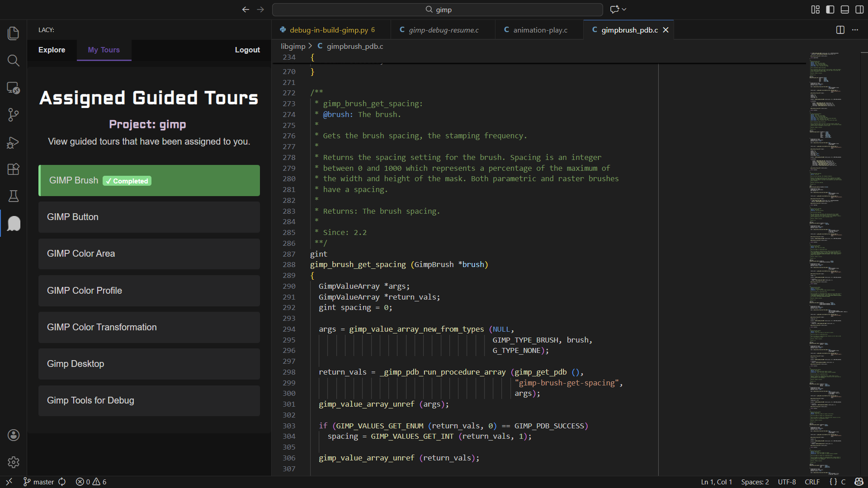Click Split Editor Right icon

840,30
